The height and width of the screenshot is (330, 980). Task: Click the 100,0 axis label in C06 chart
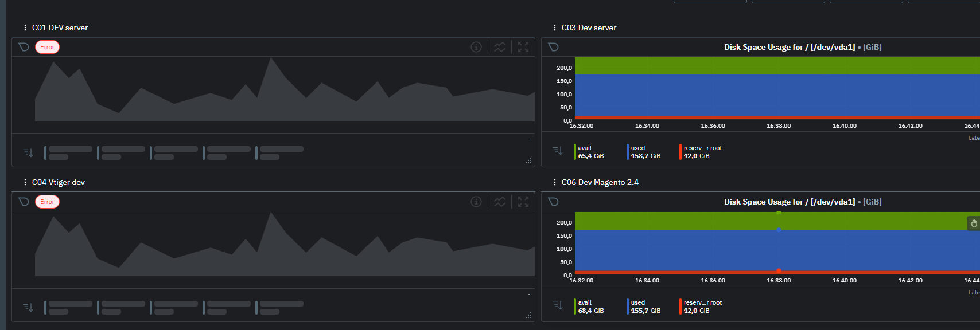coord(564,249)
